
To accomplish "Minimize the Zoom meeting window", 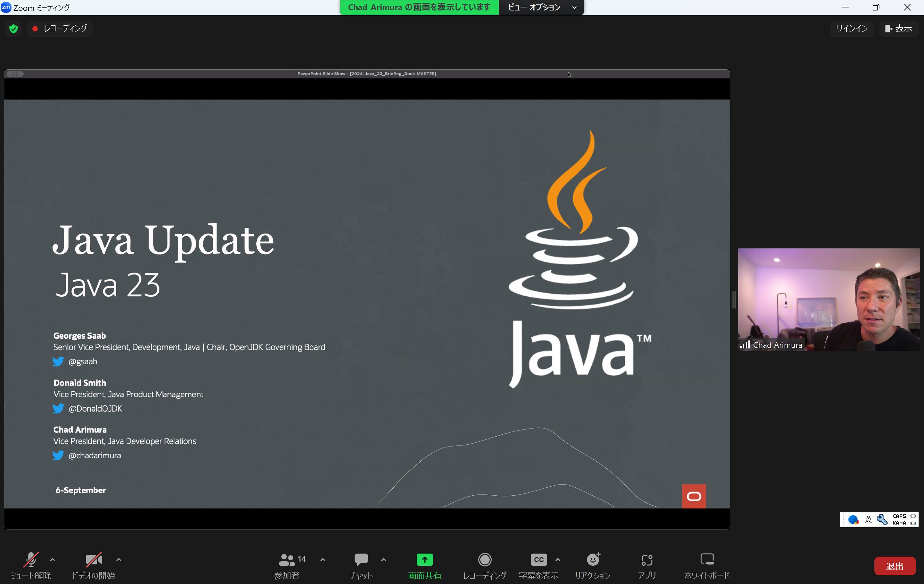I will [x=845, y=7].
